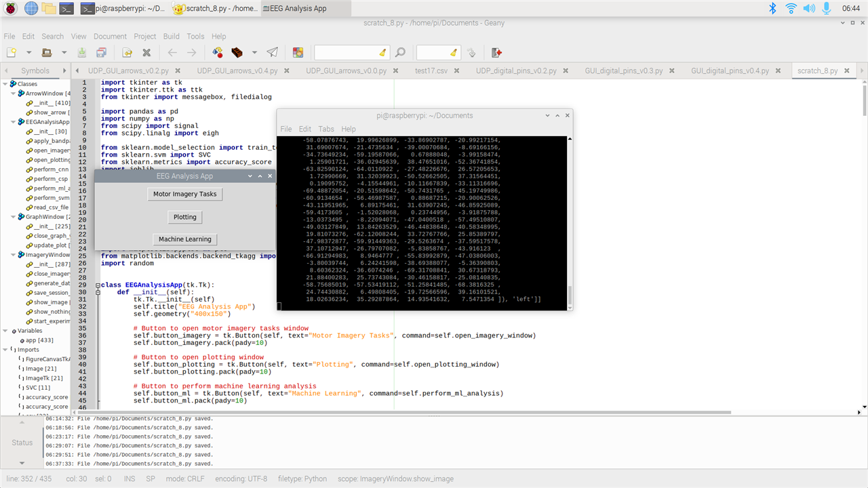Save the current file icon
This screenshot has width=868, height=488.
point(82,52)
